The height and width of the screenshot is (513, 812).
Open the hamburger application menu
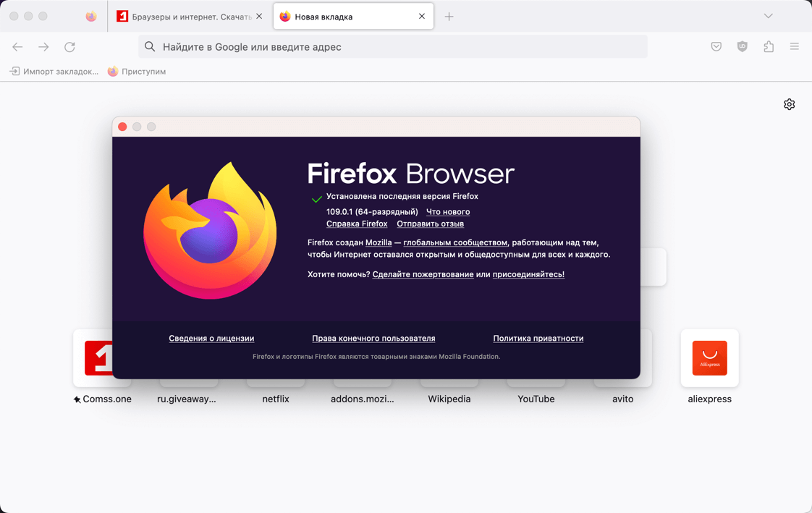click(x=795, y=46)
